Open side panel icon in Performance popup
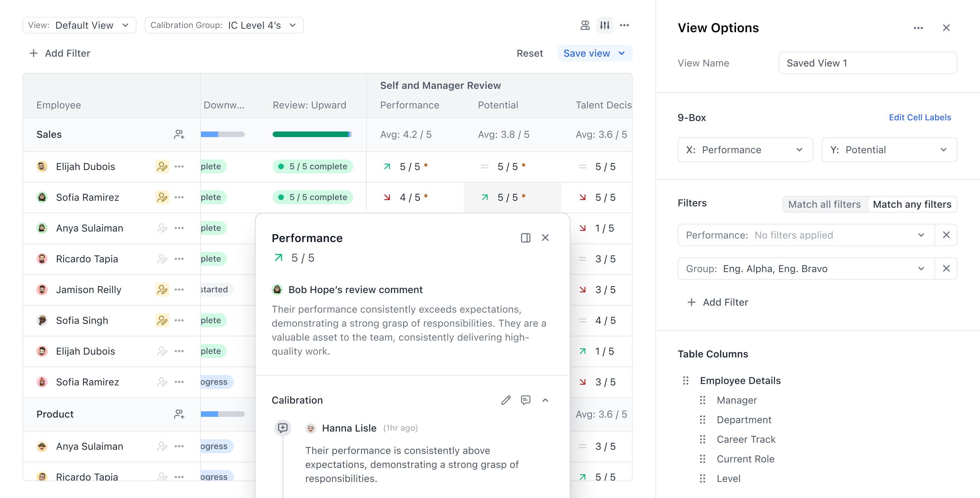The image size is (980, 498). click(x=525, y=237)
